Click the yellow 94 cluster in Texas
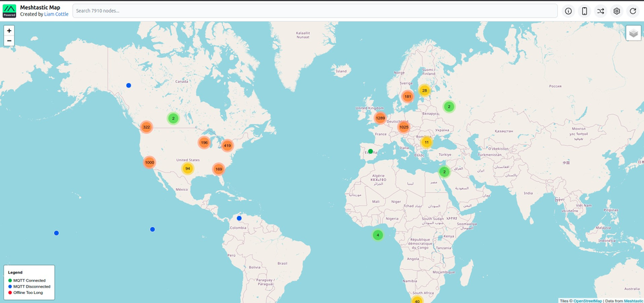 pyautogui.click(x=187, y=168)
